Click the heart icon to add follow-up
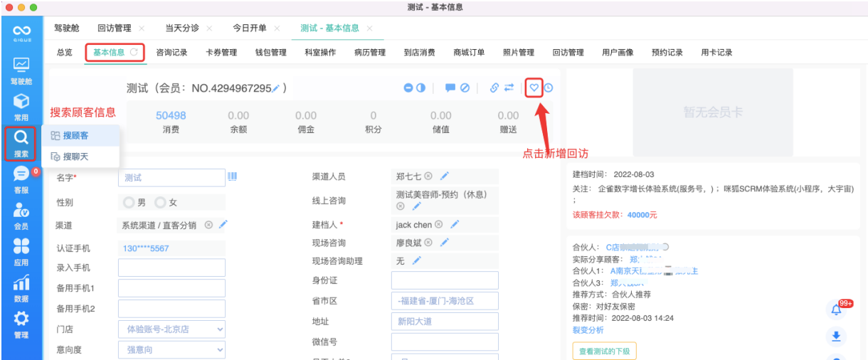 tap(534, 88)
